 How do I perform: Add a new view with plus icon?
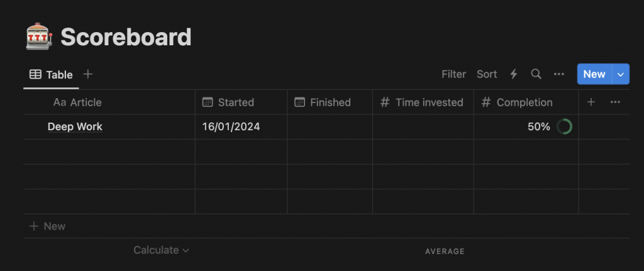[x=88, y=74]
